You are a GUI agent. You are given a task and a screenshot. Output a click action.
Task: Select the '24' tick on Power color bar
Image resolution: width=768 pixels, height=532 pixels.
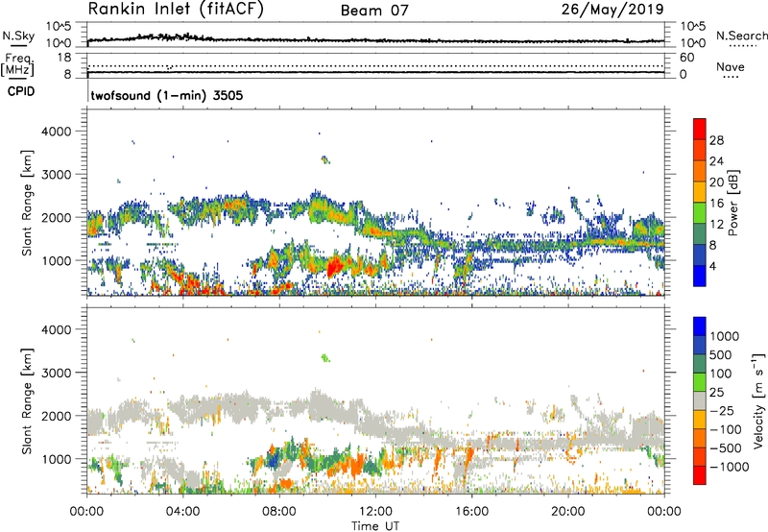coord(716,161)
